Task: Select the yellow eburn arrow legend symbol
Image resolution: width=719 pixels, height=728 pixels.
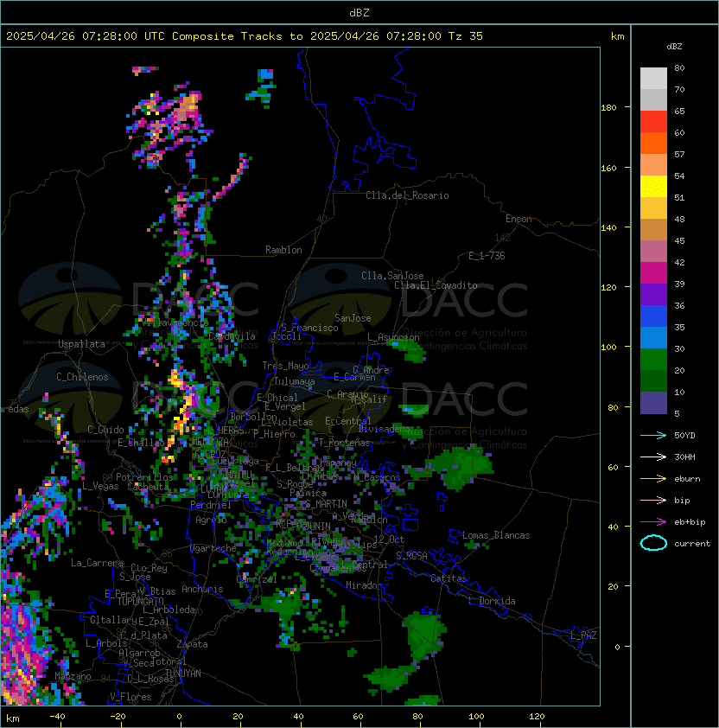Action: click(653, 478)
